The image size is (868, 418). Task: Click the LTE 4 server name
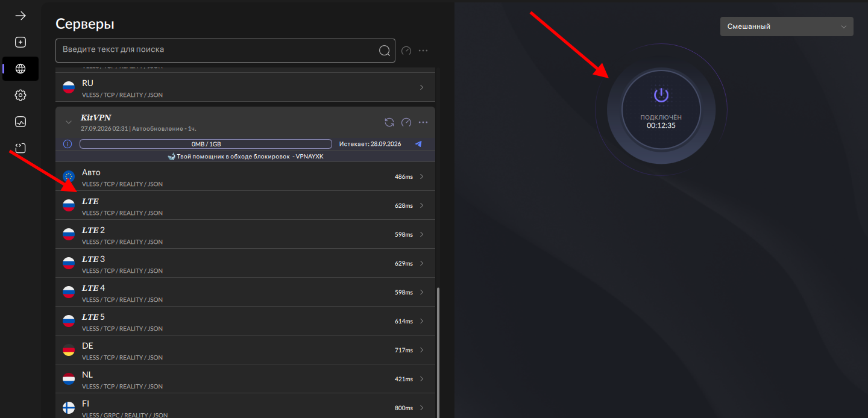(93, 288)
